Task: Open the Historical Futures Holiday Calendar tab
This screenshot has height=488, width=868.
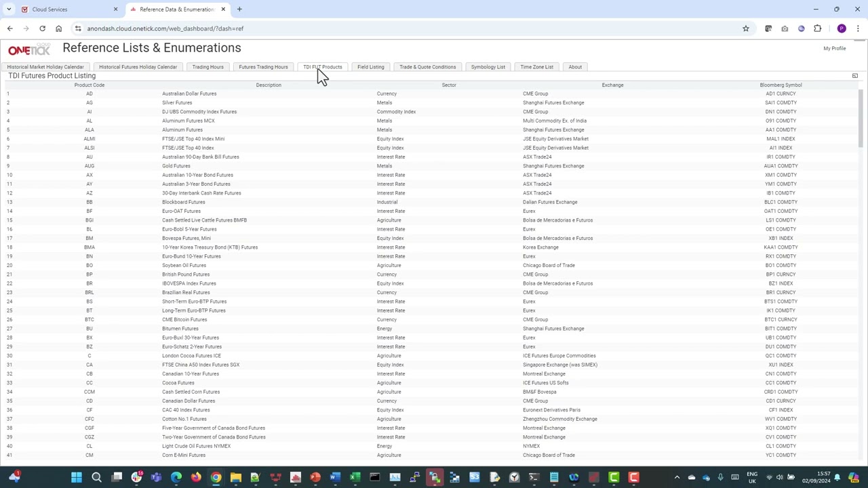Action: click(138, 67)
